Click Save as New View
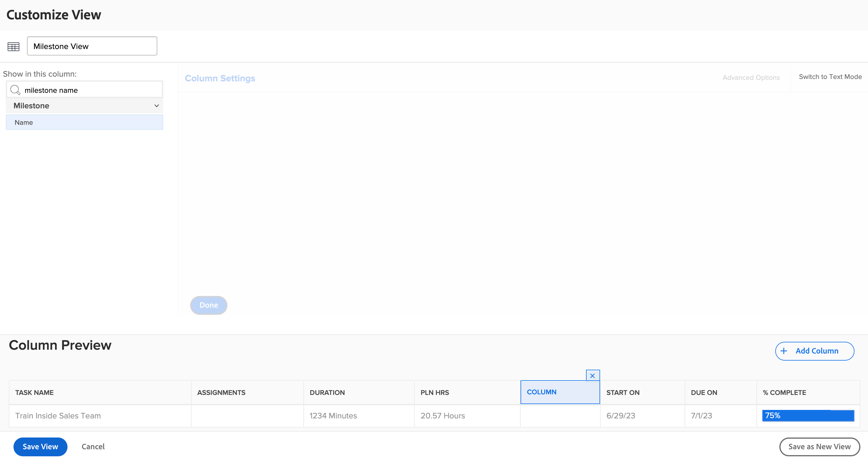This screenshot has height=461, width=868. (819, 447)
